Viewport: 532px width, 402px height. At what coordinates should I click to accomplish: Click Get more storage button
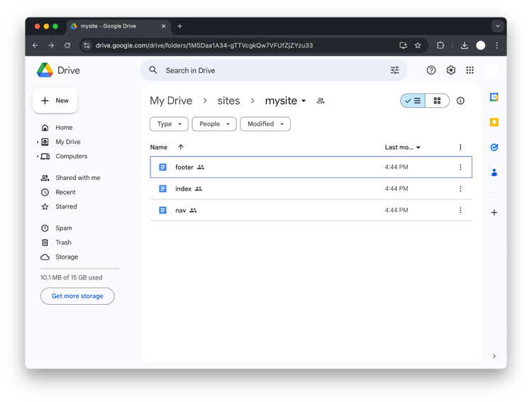pos(77,296)
